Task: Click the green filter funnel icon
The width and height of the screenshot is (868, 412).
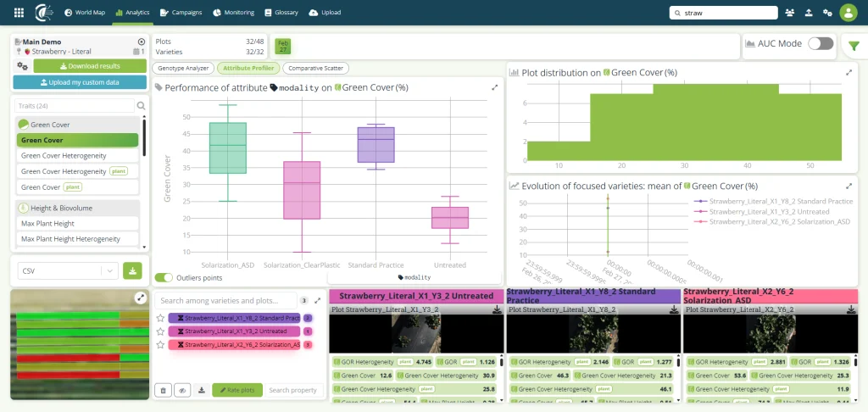Action: click(x=854, y=47)
